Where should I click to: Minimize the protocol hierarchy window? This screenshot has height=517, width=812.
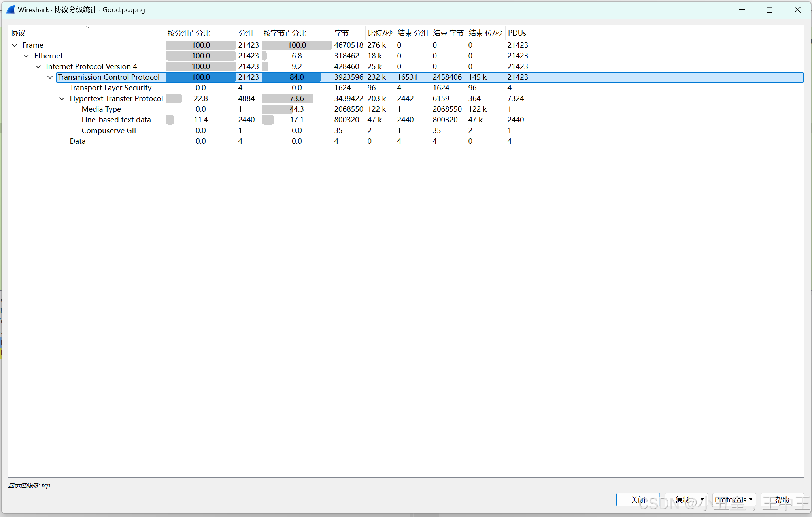(x=742, y=10)
